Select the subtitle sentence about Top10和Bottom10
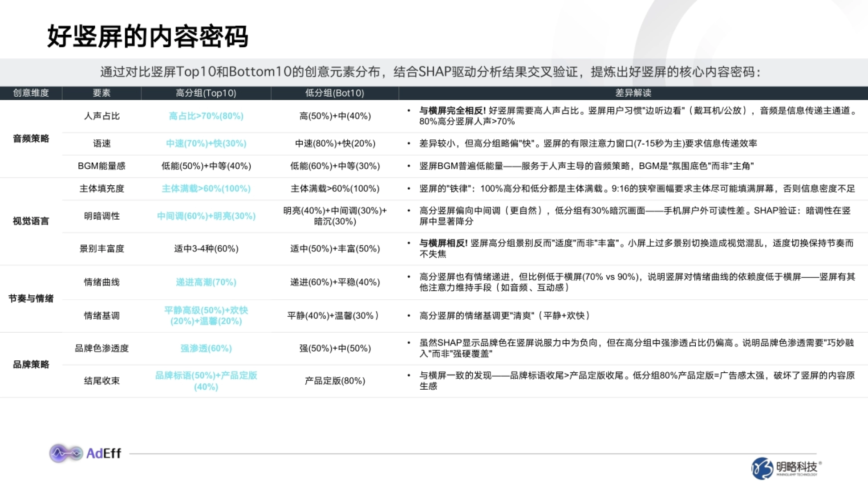Screen dimensions: 868x489 coord(430,72)
